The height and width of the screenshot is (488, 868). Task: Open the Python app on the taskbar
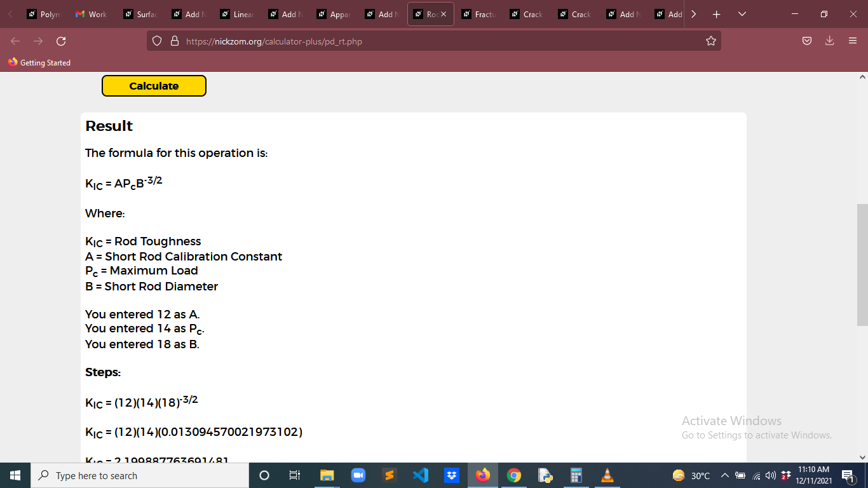[x=545, y=475]
